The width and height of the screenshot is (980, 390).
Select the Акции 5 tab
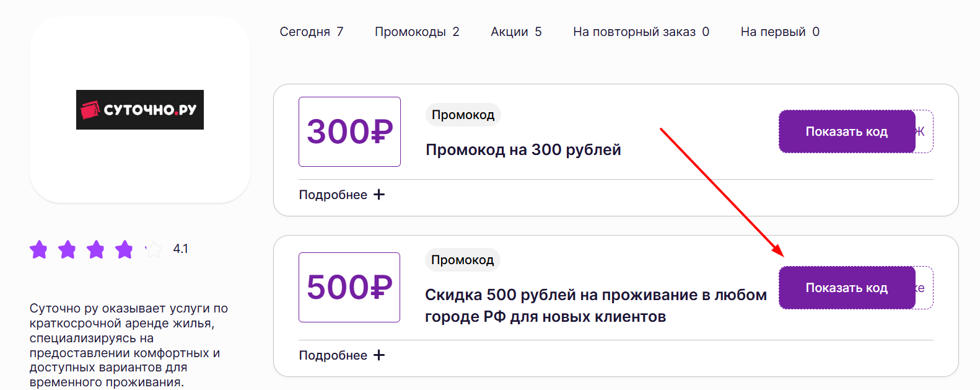click(516, 32)
